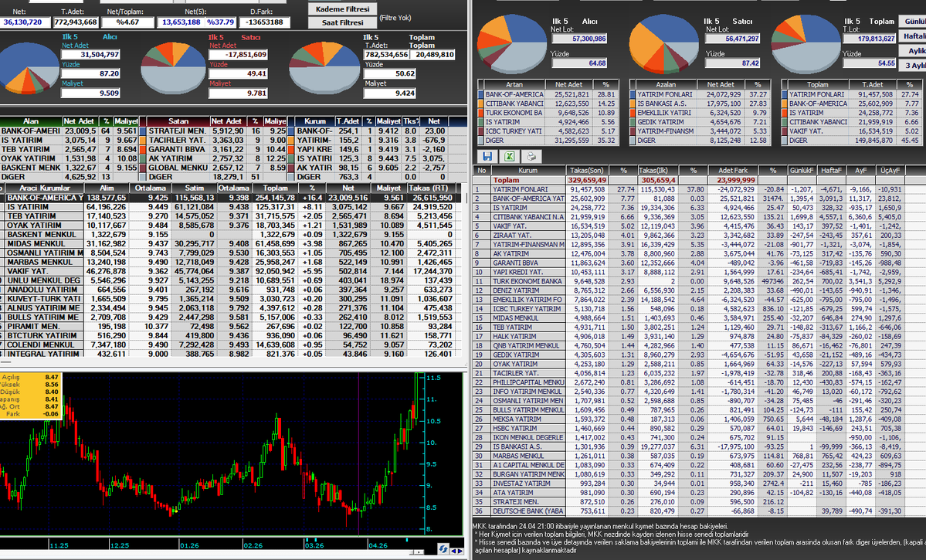926x560 pixels.
Task: Refresh the chart with the blue arrows icon
Action: [x=443, y=548]
